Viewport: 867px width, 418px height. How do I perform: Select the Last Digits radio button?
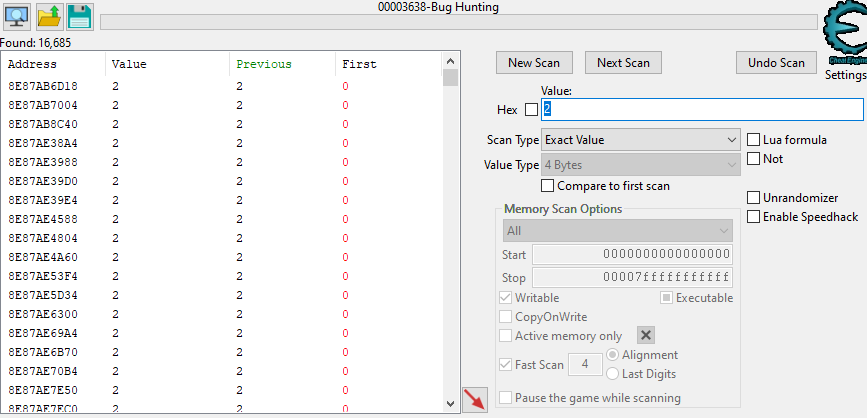613,374
